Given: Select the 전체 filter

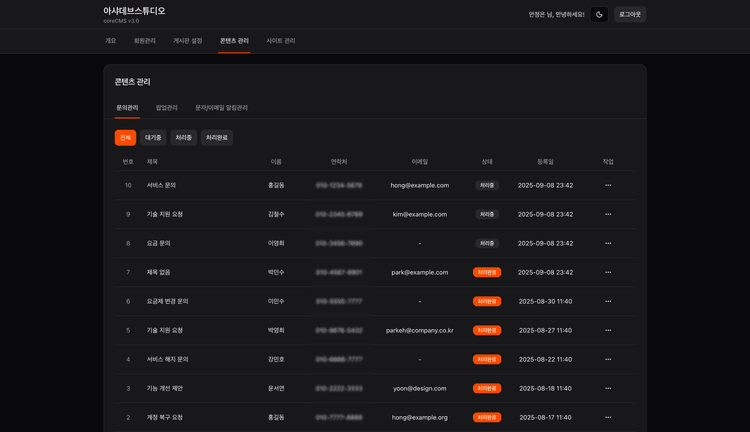Looking at the screenshot, I should (x=125, y=138).
